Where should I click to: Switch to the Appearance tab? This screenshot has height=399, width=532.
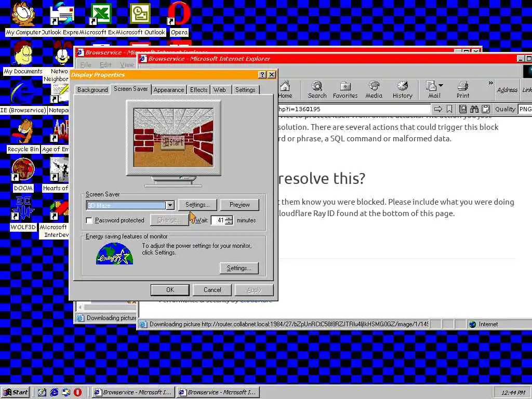(x=169, y=90)
